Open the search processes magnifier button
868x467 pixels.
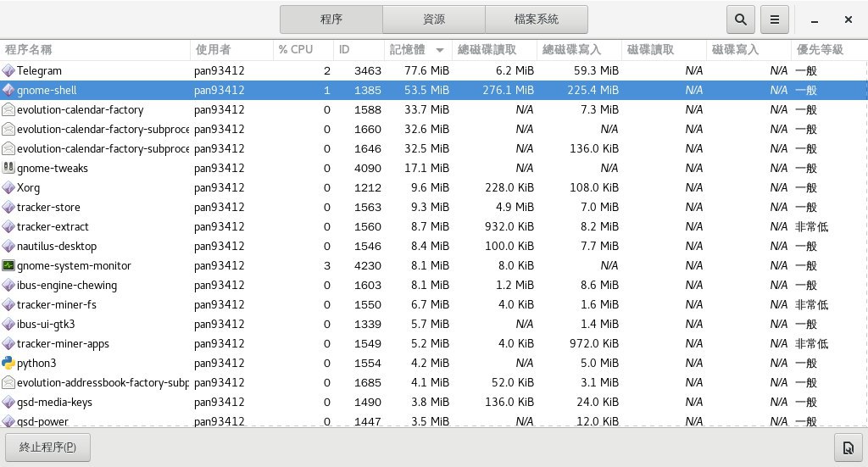click(741, 19)
